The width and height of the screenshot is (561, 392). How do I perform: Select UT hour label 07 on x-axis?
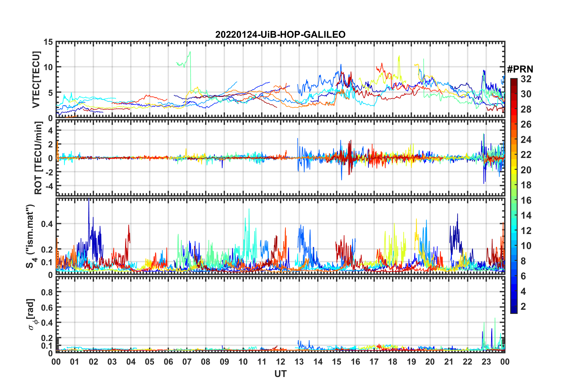pos(187,362)
